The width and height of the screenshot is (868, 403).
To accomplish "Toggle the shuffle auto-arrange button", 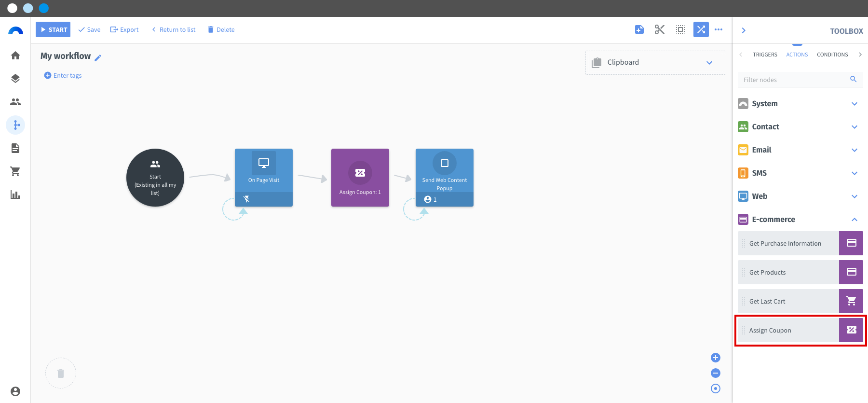I will (x=701, y=29).
